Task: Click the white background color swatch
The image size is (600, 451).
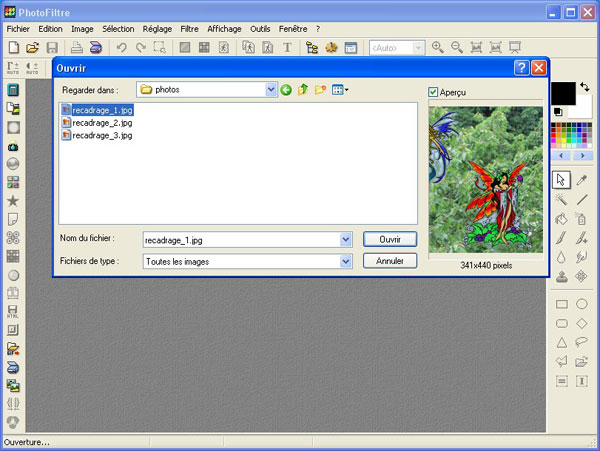Action: (x=582, y=108)
